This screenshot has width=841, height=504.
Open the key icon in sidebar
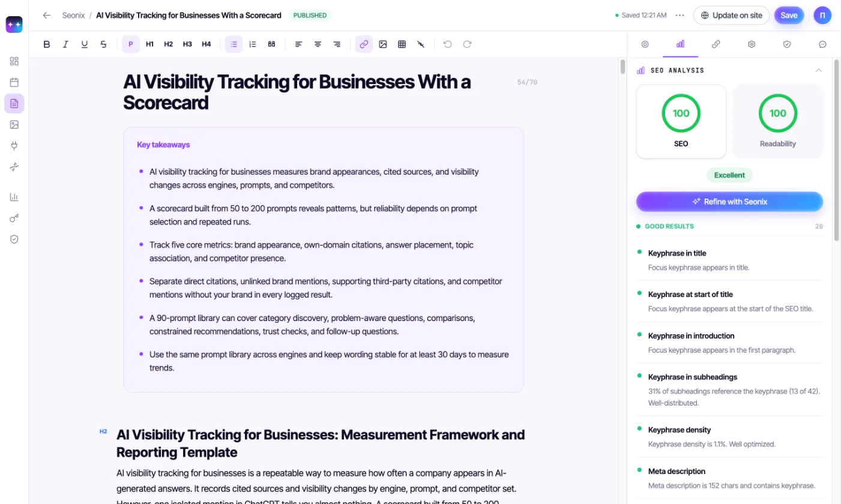(14, 218)
